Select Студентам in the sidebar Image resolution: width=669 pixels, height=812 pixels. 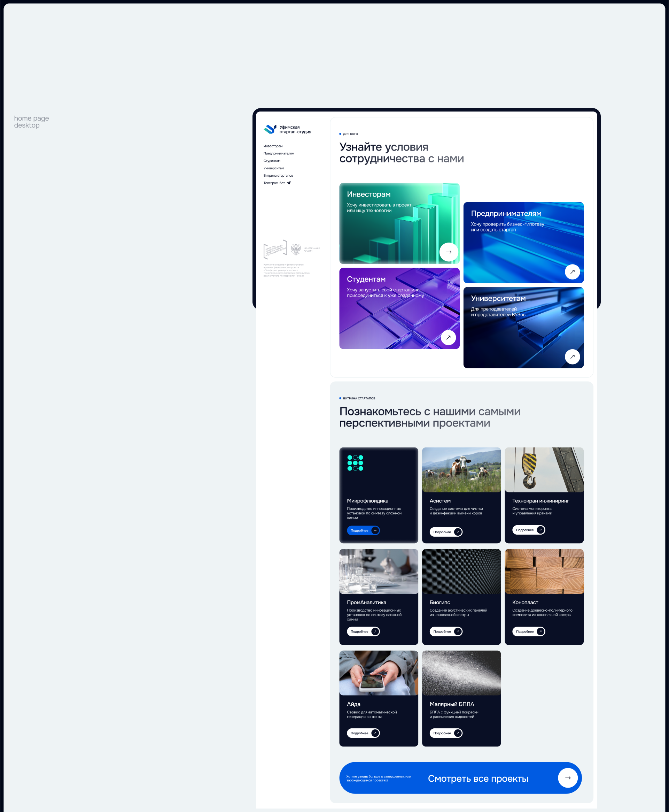(x=272, y=161)
